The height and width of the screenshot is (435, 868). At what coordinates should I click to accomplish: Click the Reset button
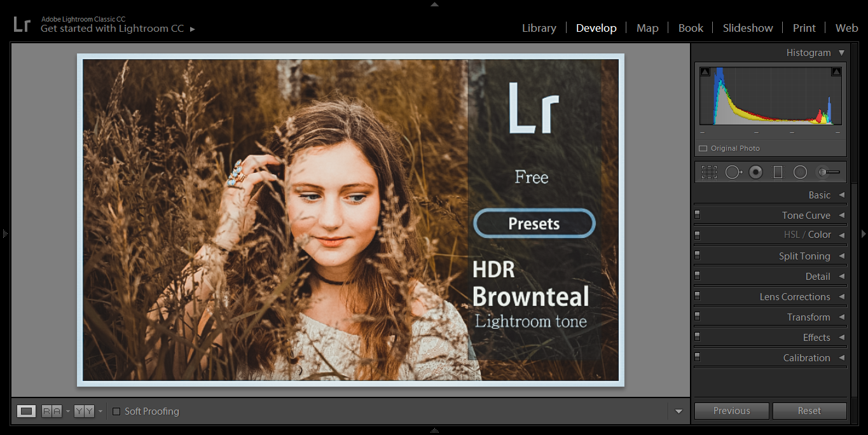pyautogui.click(x=809, y=411)
